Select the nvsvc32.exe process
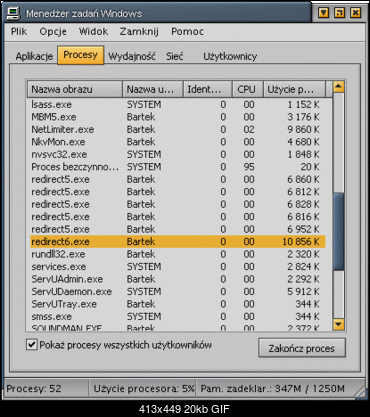Viewport: 370px width, 417px height. (x=177, y=154)
